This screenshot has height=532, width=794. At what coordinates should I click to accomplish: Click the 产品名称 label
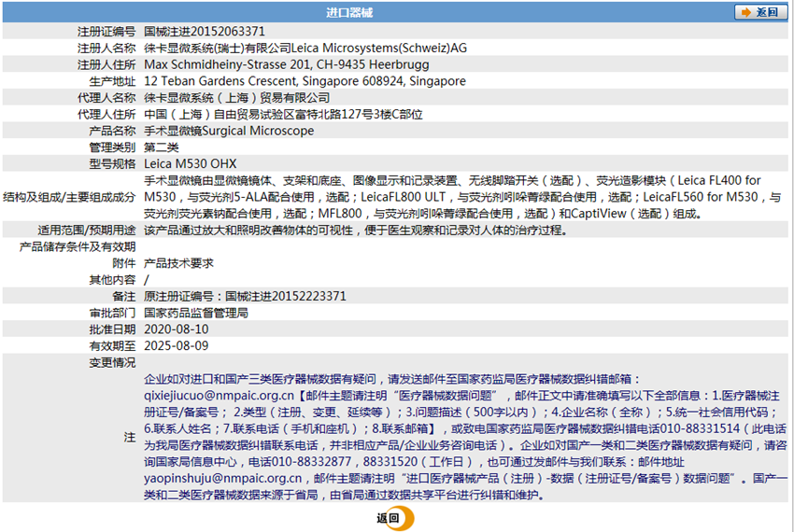pos(112,131)
